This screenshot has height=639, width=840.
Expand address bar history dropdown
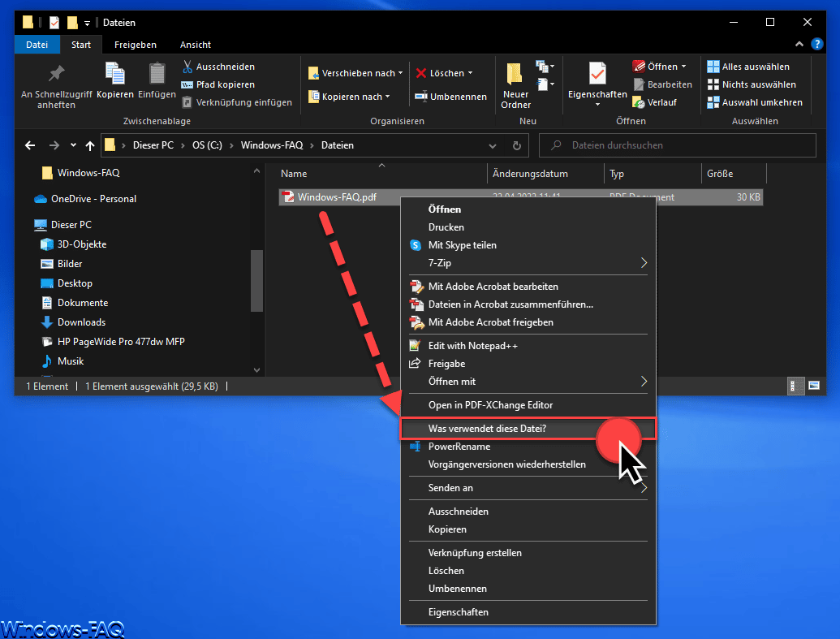tap(493, 146)
